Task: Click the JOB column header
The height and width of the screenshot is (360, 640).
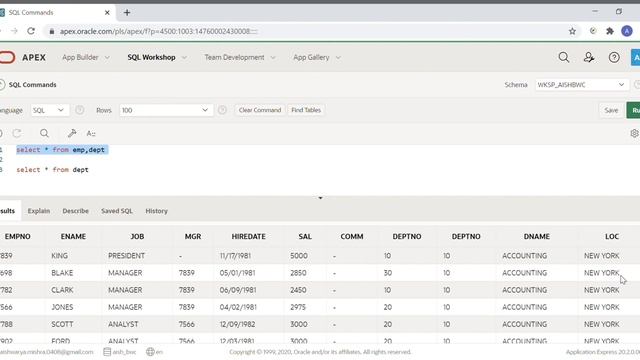Action: pos(137,236)
